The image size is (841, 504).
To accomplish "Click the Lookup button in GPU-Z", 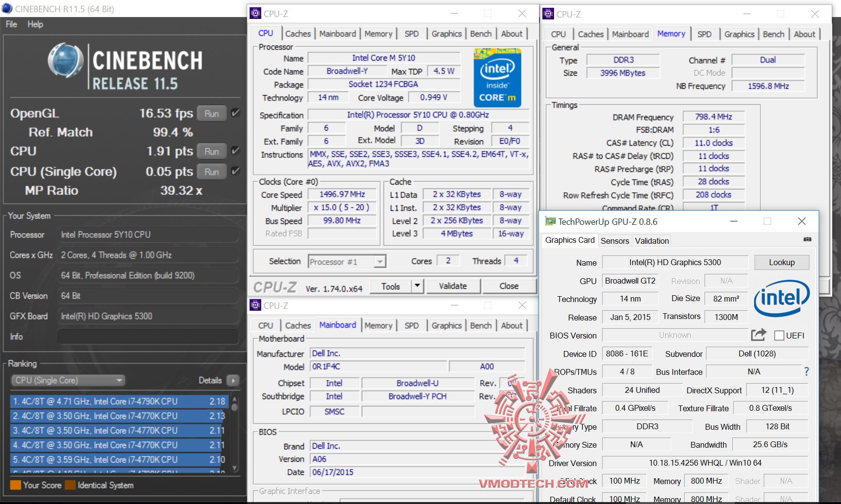I will 782,262.
